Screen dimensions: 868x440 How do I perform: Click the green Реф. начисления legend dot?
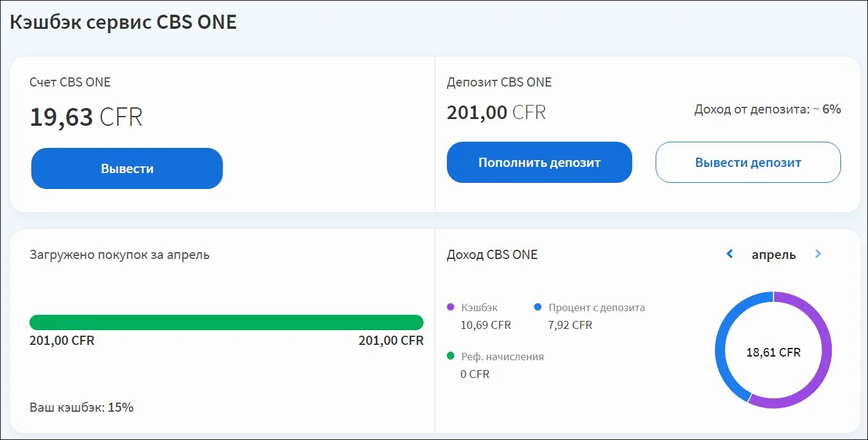tap(451, 357)
